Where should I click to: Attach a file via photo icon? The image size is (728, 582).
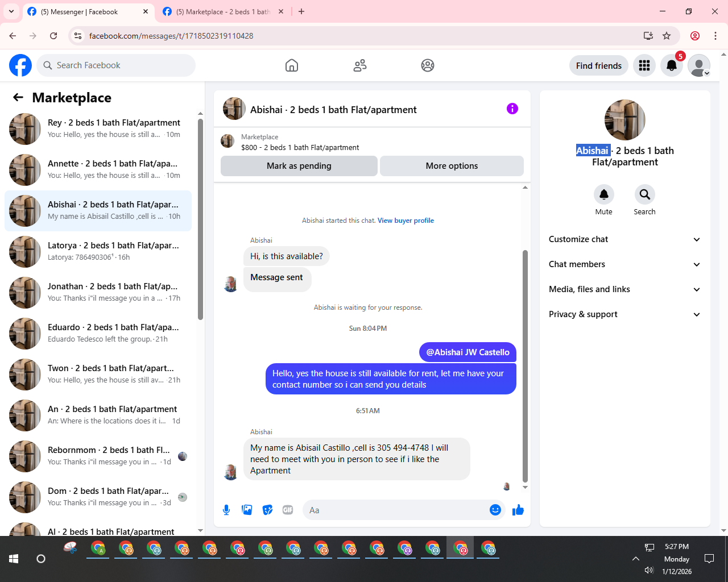tap(247, 510)
